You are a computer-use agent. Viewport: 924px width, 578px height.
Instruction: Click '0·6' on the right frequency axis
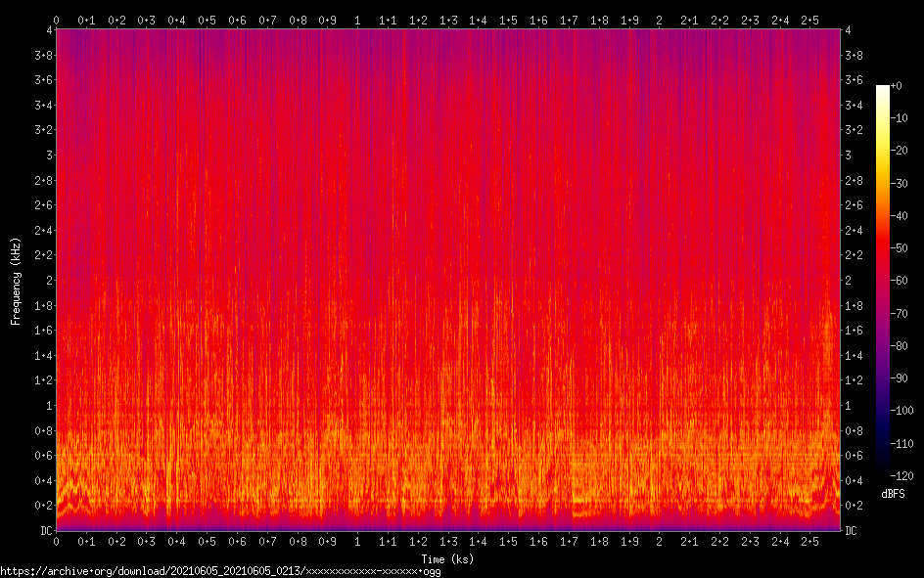pos(854,456)
